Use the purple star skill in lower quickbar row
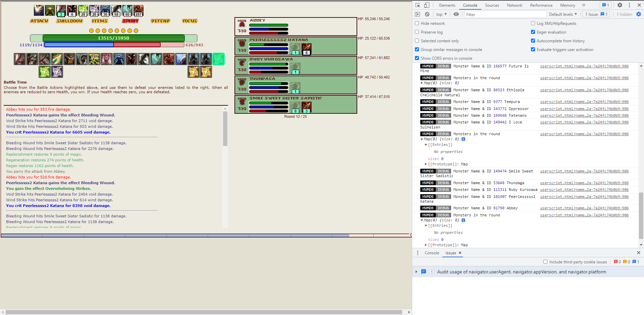The image size is (644, 315). click(x=57, y=72)
